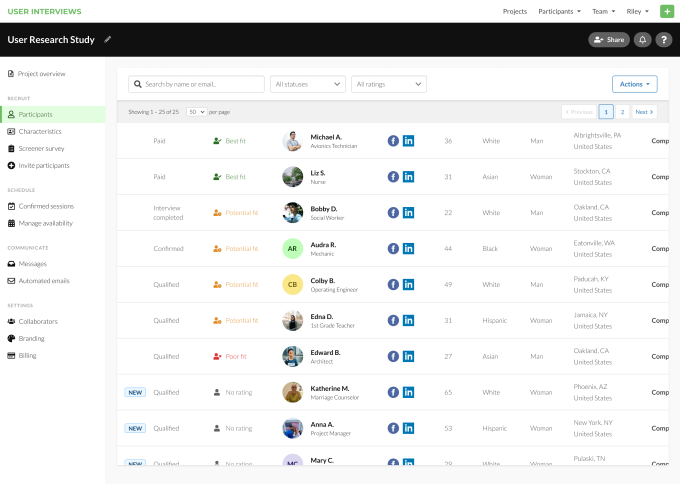Expand the All ratings filter dropdown
The image size is (680, 484).
click(x=389, y=84)
